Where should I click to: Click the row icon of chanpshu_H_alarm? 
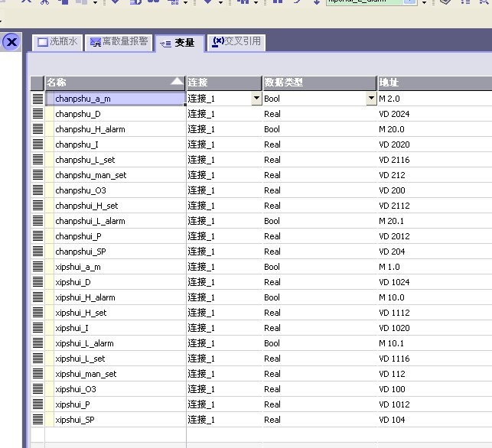(x=37, y=129)
